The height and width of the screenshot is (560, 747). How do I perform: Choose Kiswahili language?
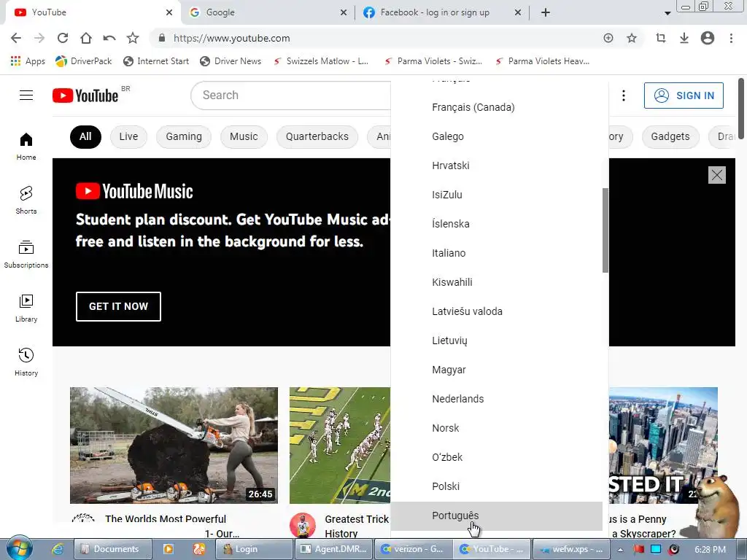click(496, 282)
